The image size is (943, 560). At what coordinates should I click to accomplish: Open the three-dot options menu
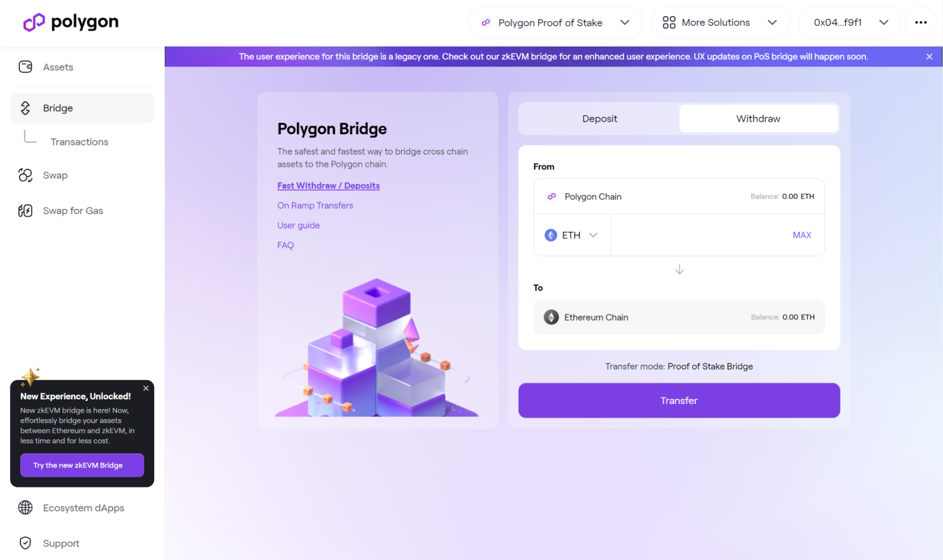tap(920, 22)
